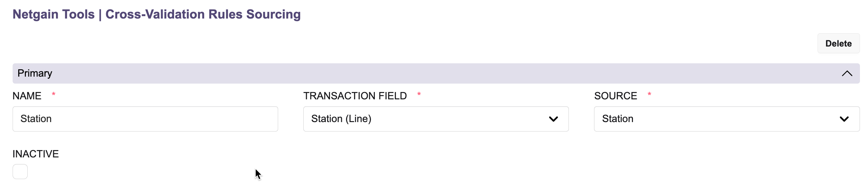Click the arrow icon on Source dropdown

844,119
